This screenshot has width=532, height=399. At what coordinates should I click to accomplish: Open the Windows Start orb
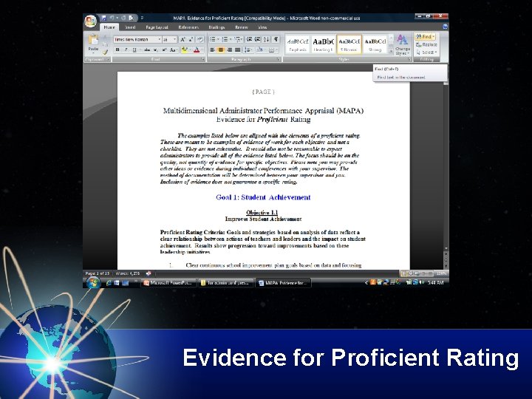(93, 282)
